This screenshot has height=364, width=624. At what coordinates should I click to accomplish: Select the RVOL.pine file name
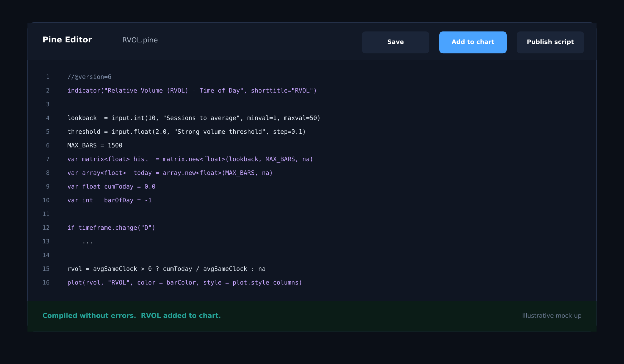(140, 40)
